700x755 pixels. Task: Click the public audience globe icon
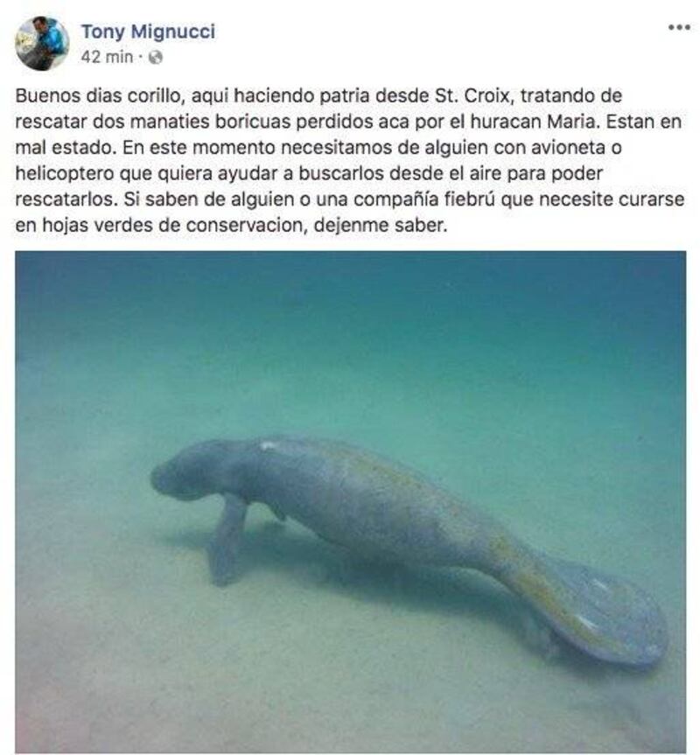[x=155, y=57]
